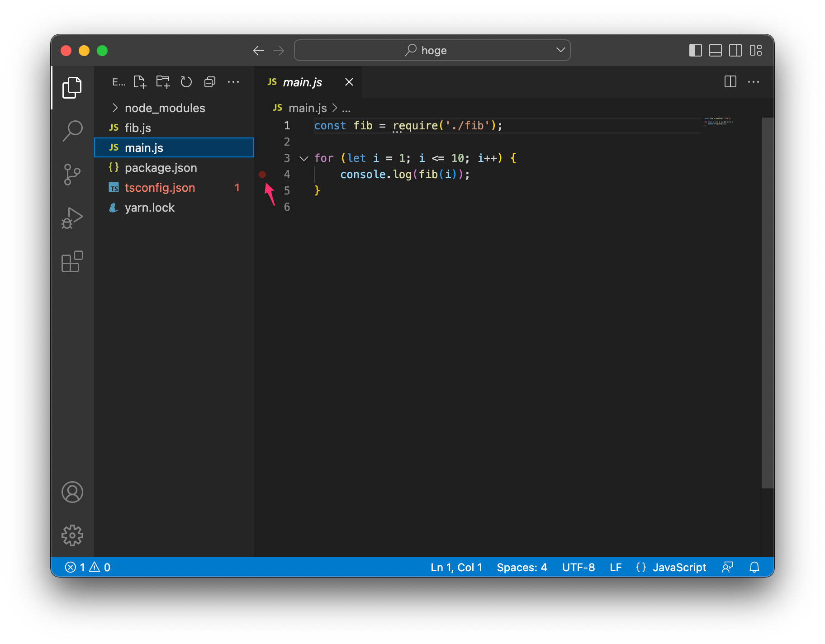
Task: Change indentation via Spaces: 4
Action: (x=522, y=567)
